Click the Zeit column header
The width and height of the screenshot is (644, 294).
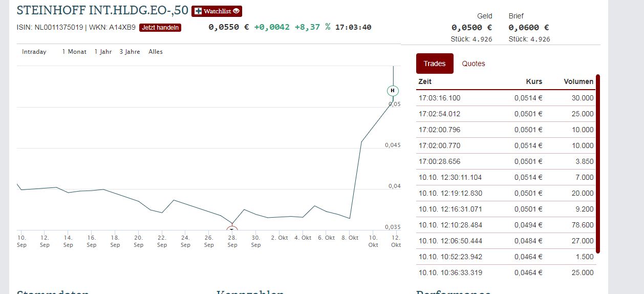click(425, 81)
